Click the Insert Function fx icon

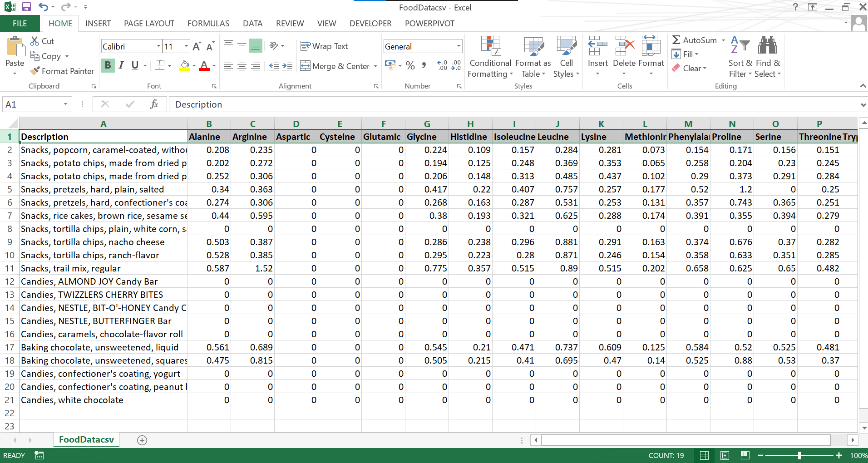point(154,104)
